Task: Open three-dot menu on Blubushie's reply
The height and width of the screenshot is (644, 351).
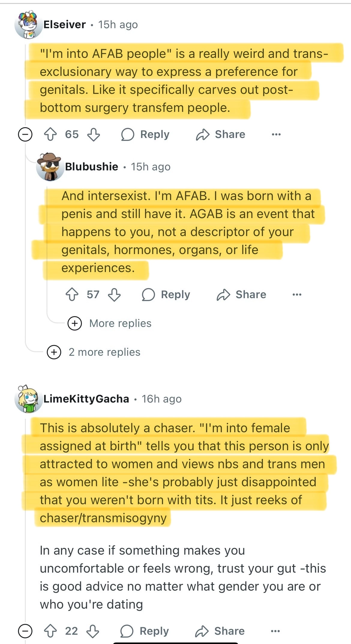Action: point(297,295)
